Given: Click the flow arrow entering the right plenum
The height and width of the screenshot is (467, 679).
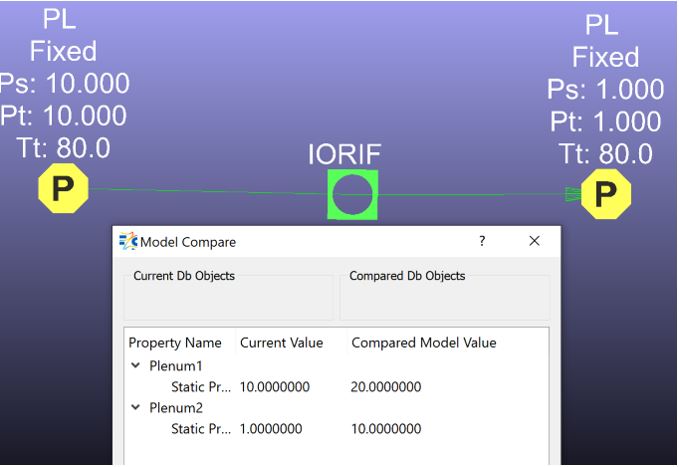Looking at the screenshot, I should point(573,193).
